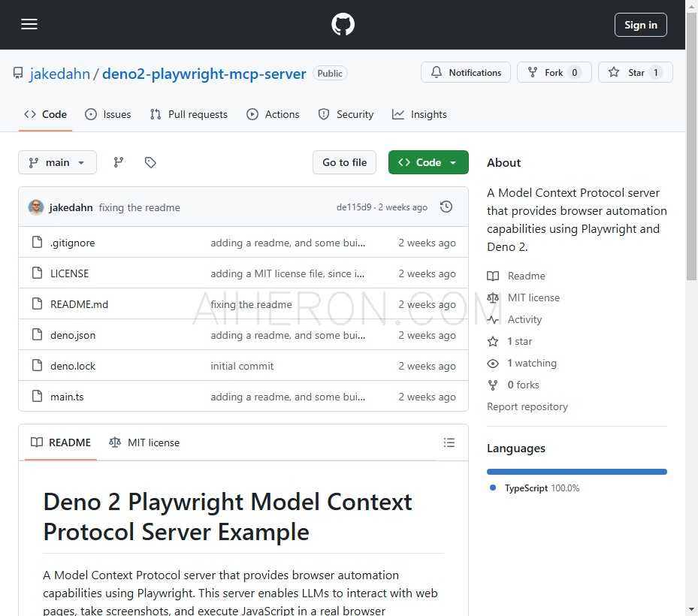Click the GitHub Octocat logo
Screen dimensions: 698x616
(x=343, y=24)
